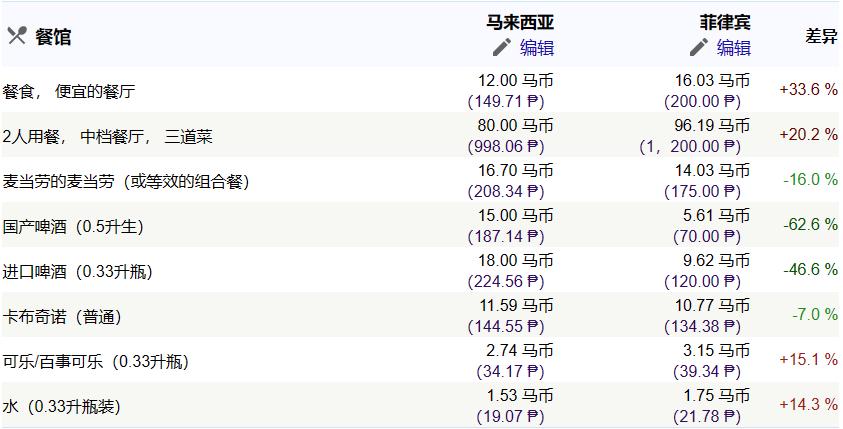The image size is (843, 429).
Task: Click peso value (1, 200.00 ₱)
Action: (x=690, y=147)
